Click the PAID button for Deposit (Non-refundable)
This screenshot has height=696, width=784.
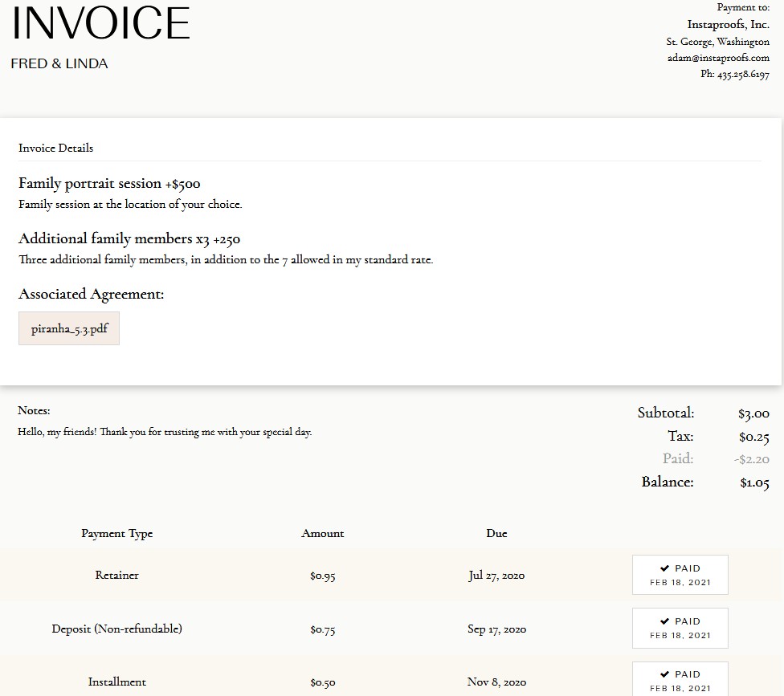click(680, 628)
